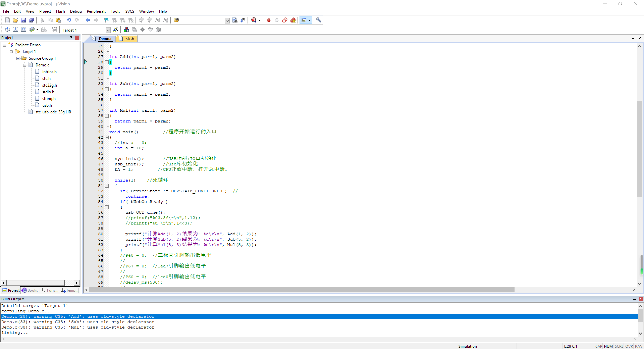Viewport: 644px width, 349px height.
Task: Insert a breakpoint with the red dot icon
Action: [269, 20]
